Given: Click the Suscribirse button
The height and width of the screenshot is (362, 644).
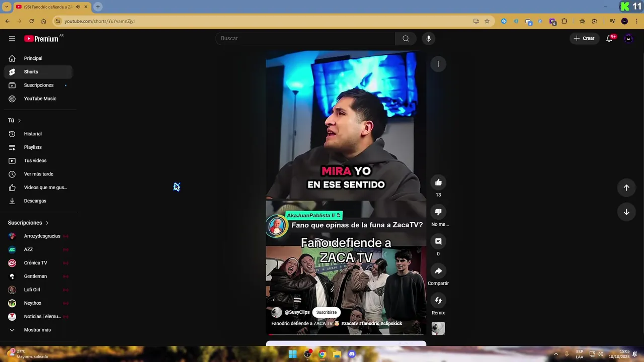Looking at the screenshot, I should (327, 312).
